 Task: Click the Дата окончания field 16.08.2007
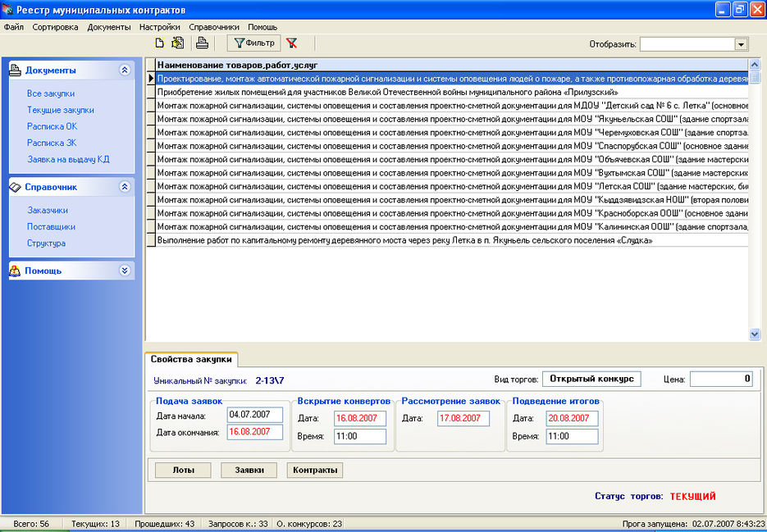(x=255, y=432)
